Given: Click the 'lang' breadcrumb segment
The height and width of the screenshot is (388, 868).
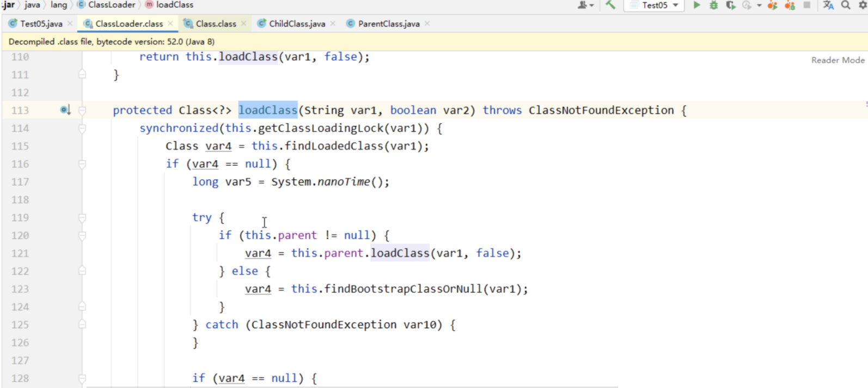Looking at the screenshot, I should (59, 5).
